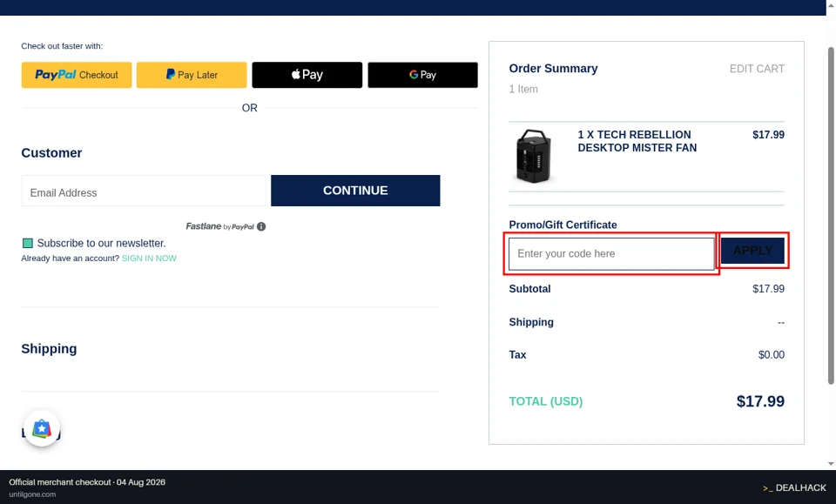
Task: Click the Tax $0.00 value
Action: (x=772, y=355)
